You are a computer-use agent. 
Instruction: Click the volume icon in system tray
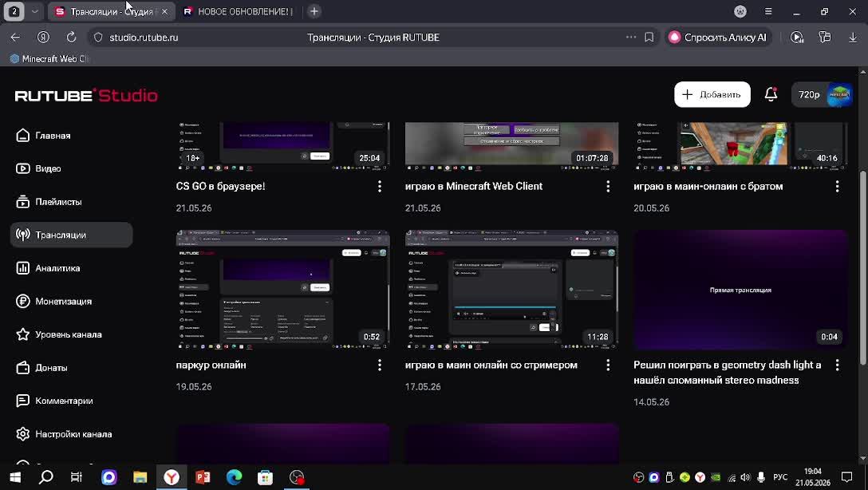point(746,477)
